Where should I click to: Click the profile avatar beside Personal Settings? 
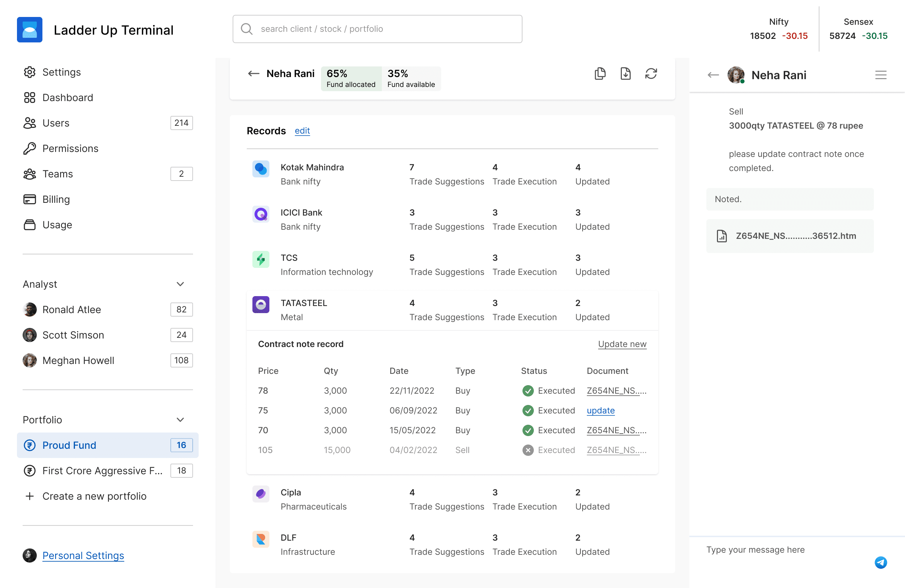click(30, 556)
